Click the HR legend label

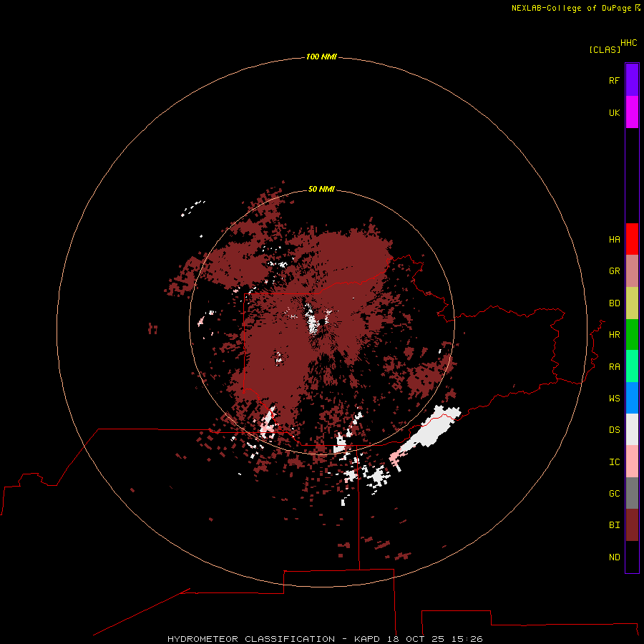point(614,335)
